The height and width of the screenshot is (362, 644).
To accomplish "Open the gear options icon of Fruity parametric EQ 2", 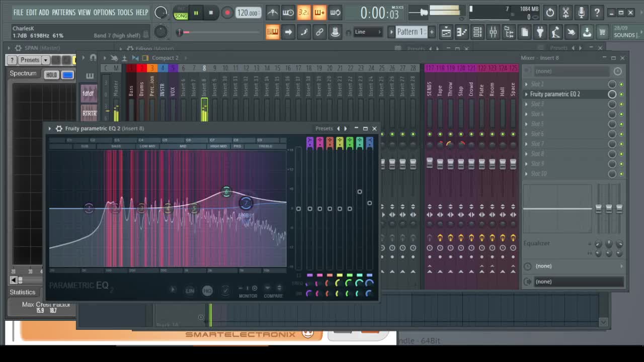I will click(59, 129).
